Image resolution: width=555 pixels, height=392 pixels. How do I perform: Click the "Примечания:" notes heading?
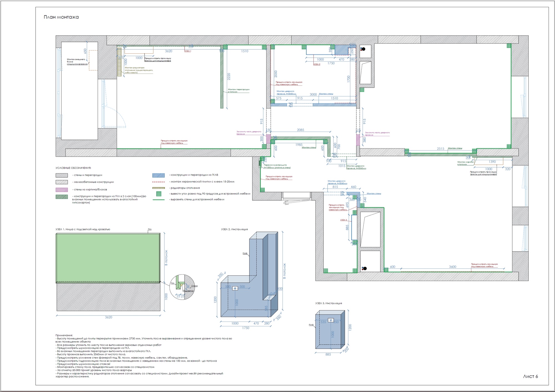(x=64, y=335)
